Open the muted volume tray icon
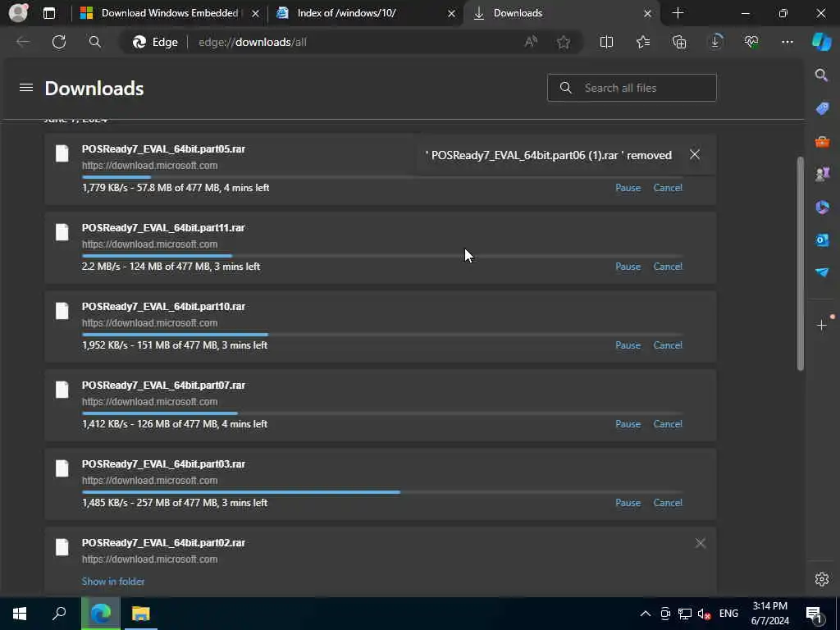Image resolution: width=840 pixels, height=630 pixels. [704, 614]
